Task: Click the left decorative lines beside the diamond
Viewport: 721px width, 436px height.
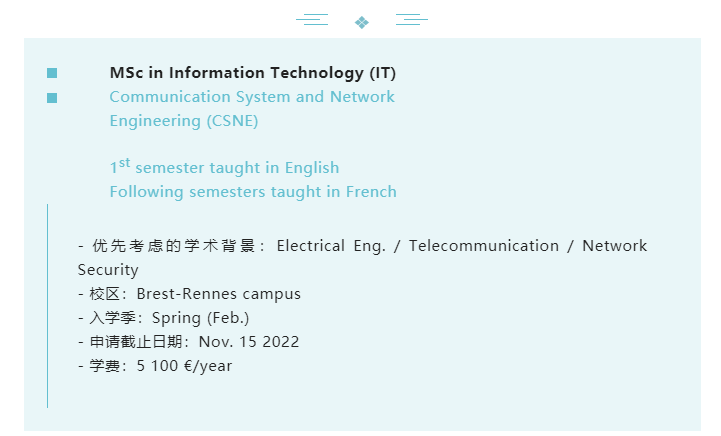Action: 312,19
